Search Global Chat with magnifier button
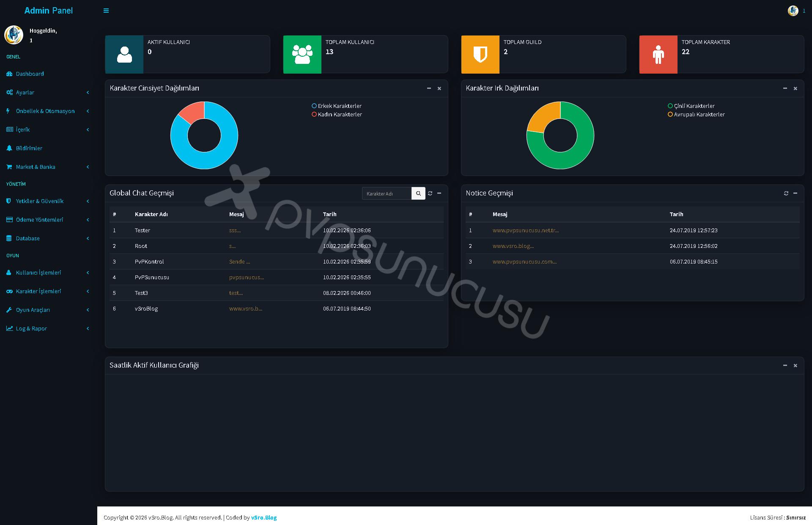This screenshot has height=525, width=812. pyautogui.click(x=418, y=193)
